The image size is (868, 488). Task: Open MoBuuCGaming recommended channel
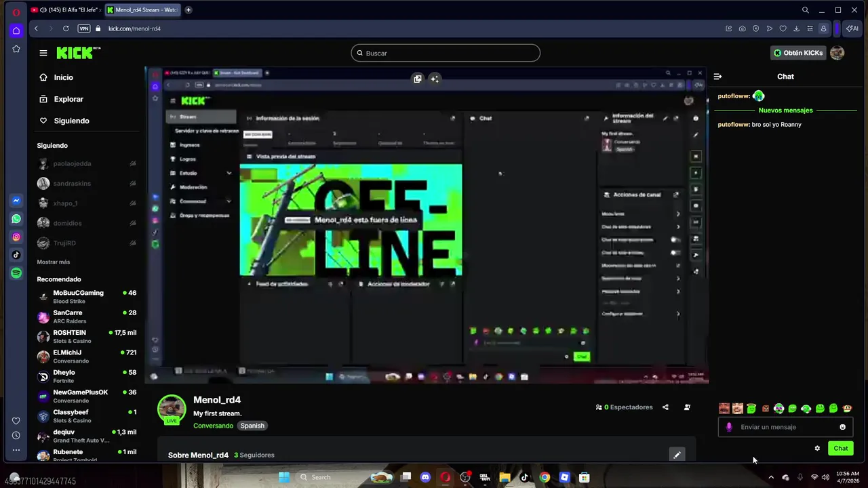(x=87, y=297)
